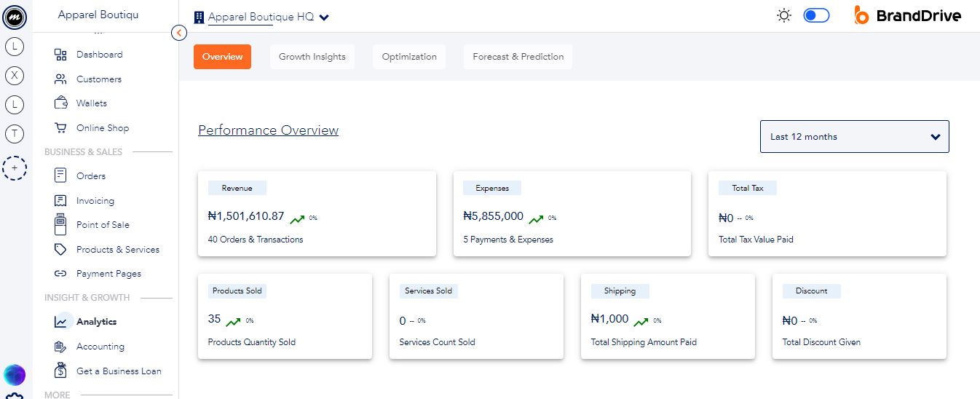Select the Optimization tab

coord(409,57)
